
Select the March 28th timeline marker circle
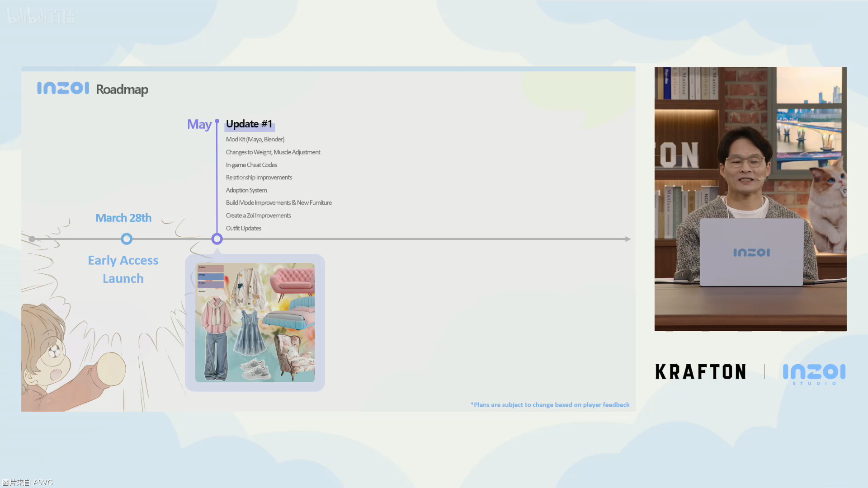(x=127, y=239)
